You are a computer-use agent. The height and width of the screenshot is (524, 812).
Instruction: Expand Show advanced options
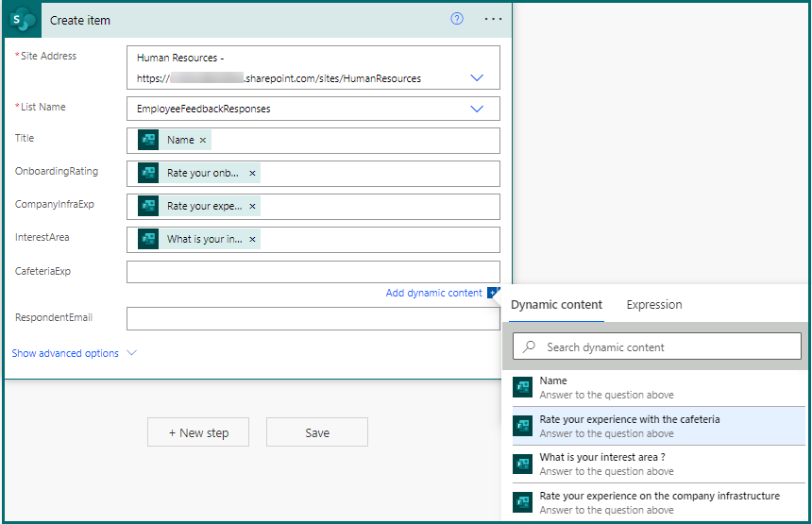tap(74, 353)
